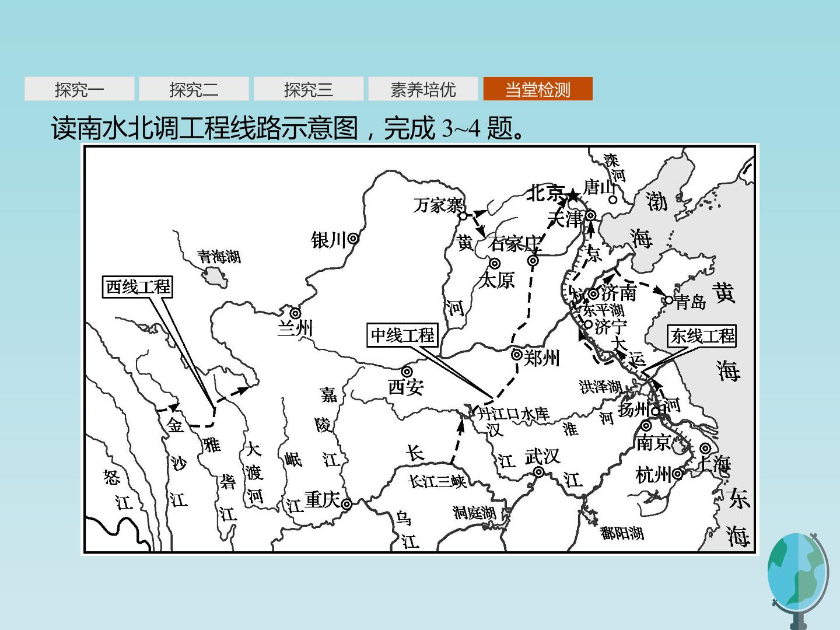Click the 济南 city label
Viewport: 840px width, 630px height.
pyautogui.click(x=619, y=292)
